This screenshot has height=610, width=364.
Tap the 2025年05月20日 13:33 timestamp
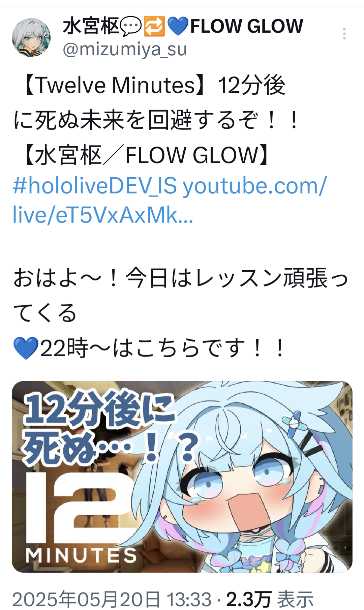click(112, 600)
